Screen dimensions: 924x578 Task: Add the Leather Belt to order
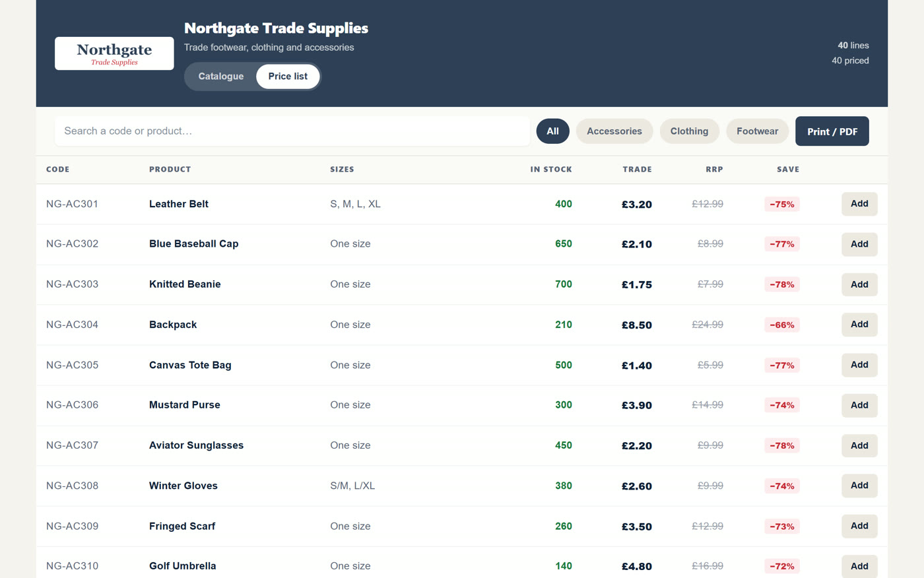[x=859, y=204]
